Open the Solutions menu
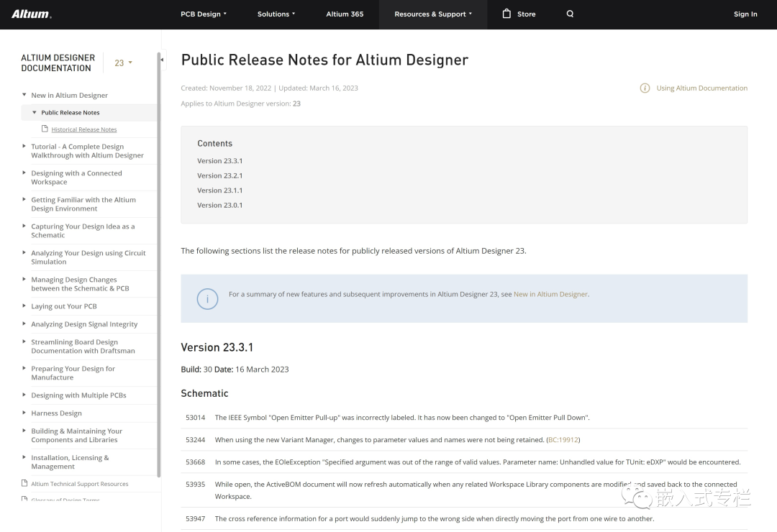 (x=276, y=14)
